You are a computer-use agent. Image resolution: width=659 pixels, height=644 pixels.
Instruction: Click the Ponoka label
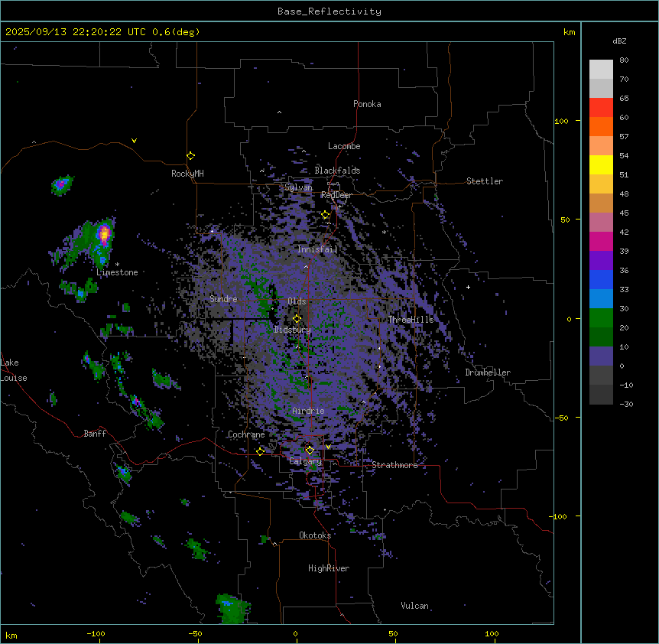pos(367,104)
